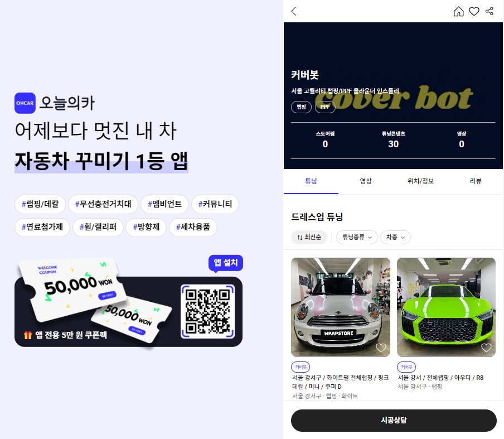Favorite the shop with the heart icon

tap(474, 11)
